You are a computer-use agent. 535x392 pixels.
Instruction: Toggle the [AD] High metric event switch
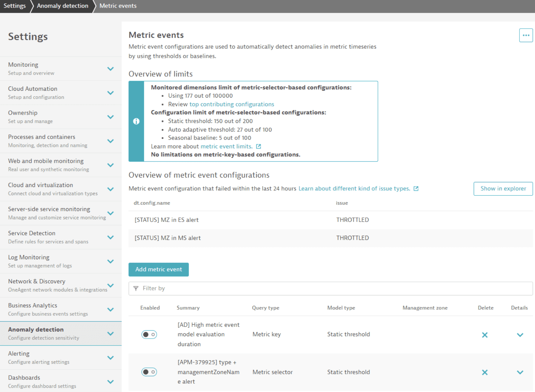pos(149,334)
